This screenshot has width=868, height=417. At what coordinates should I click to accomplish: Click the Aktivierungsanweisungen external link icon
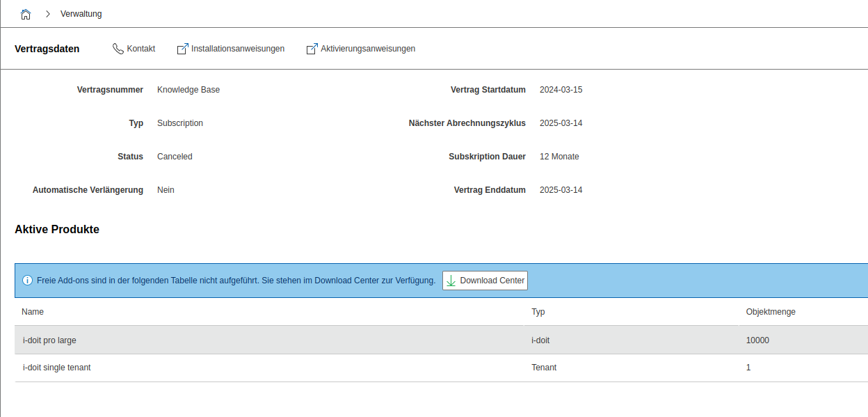click(312, 49)
